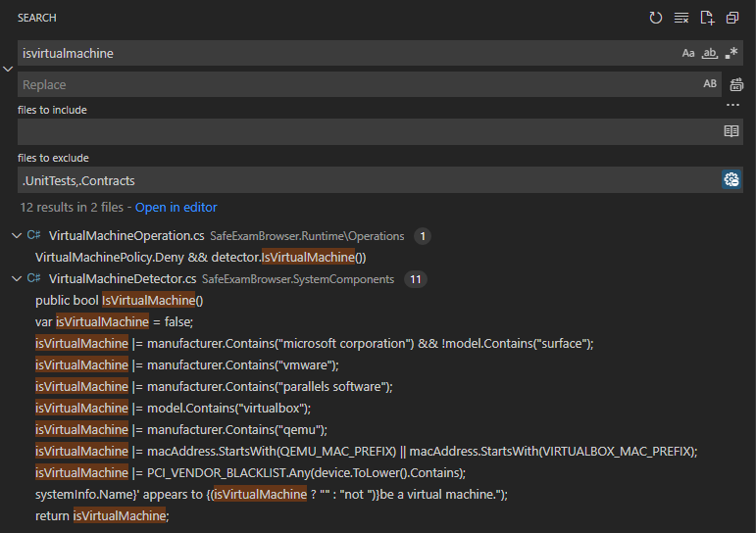Screen dimensions: 756x533
Task: Clear all search results
Action: click(681, 18)
